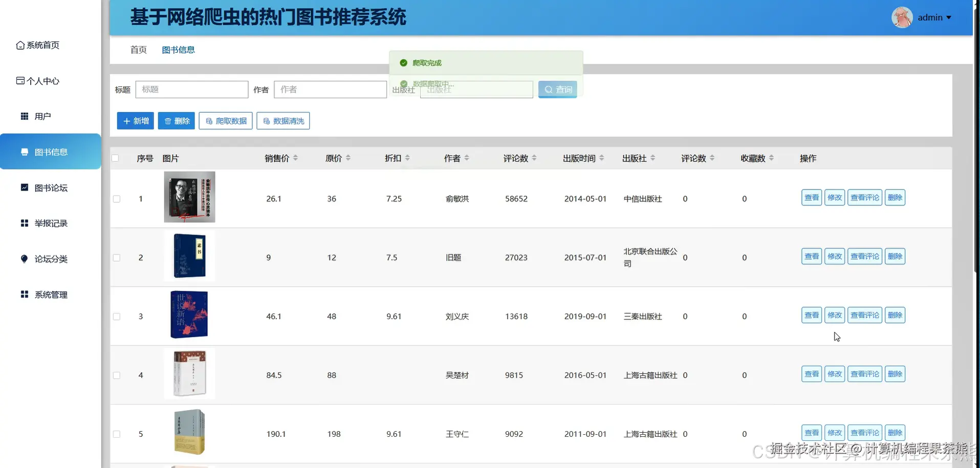Click the 图书信息 breadcrumb link
This screenshot has height=468, width=980.
(x=178, y=50)
